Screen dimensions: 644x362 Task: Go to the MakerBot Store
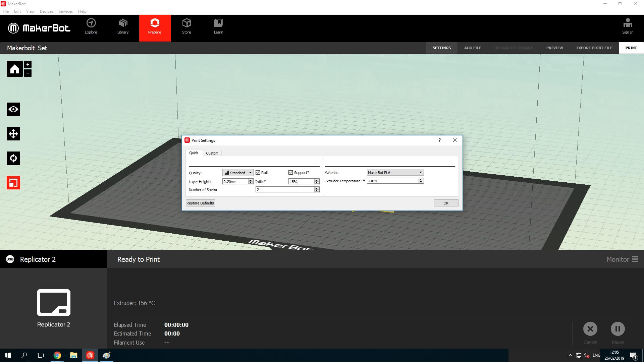[x=186, y=27]
